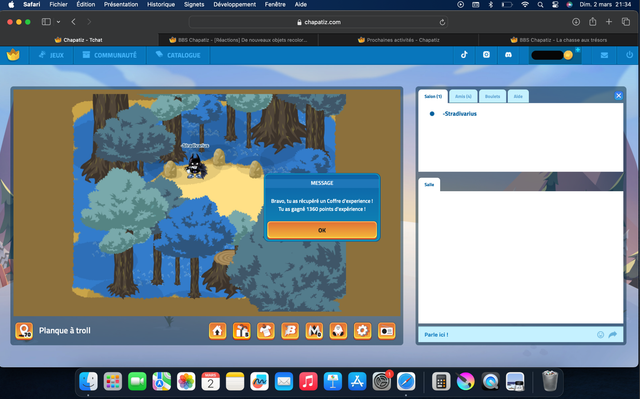Open the Wi-Fi menu bar icon
640x399 pixels.
point(525,4)
